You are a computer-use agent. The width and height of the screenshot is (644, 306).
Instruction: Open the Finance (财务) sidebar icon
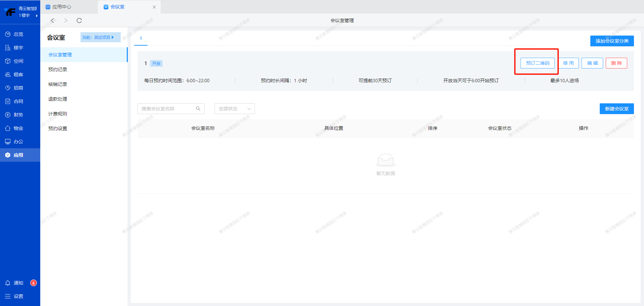pos(8,115)
